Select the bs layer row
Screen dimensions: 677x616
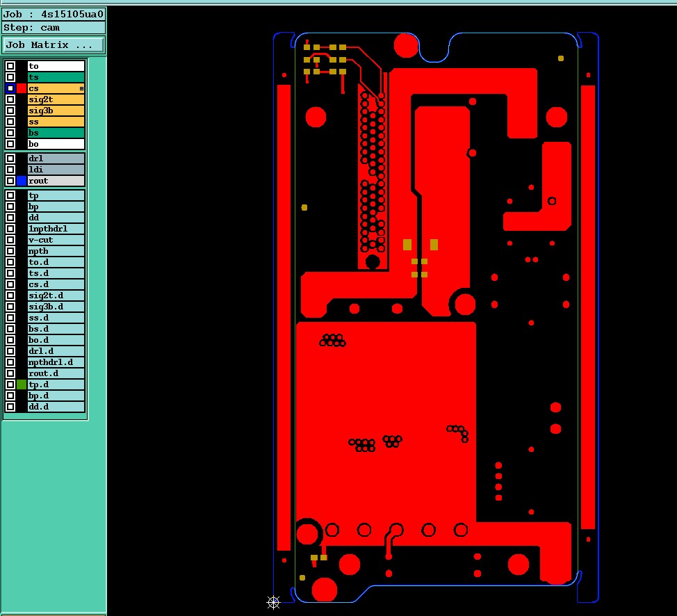tap(56, 133)
